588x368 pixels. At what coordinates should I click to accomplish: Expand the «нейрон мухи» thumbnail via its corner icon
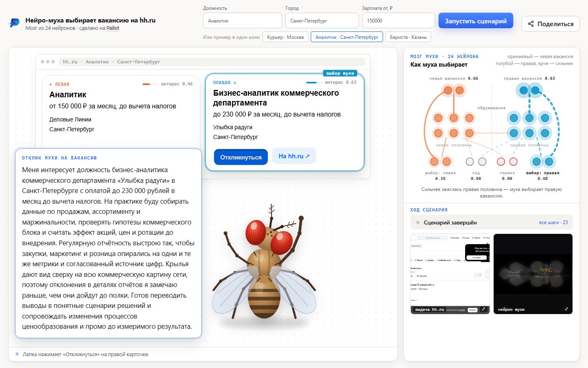click(x=566, y=309)
